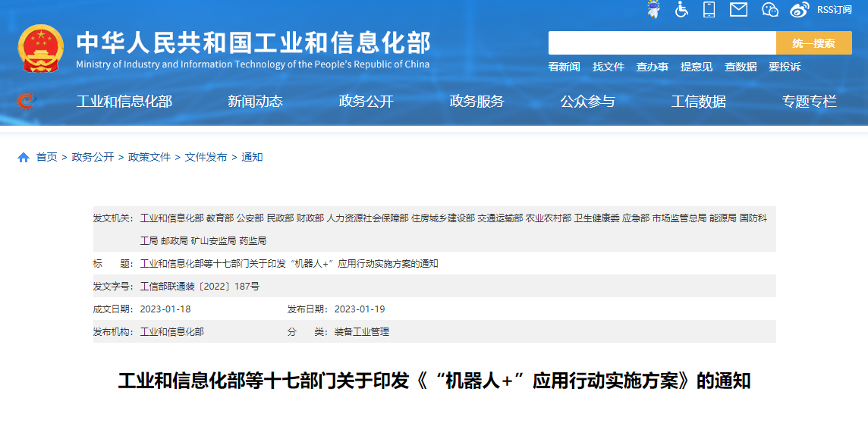Open the WeChat icon in header
The image size is (868, 439).
770,9
